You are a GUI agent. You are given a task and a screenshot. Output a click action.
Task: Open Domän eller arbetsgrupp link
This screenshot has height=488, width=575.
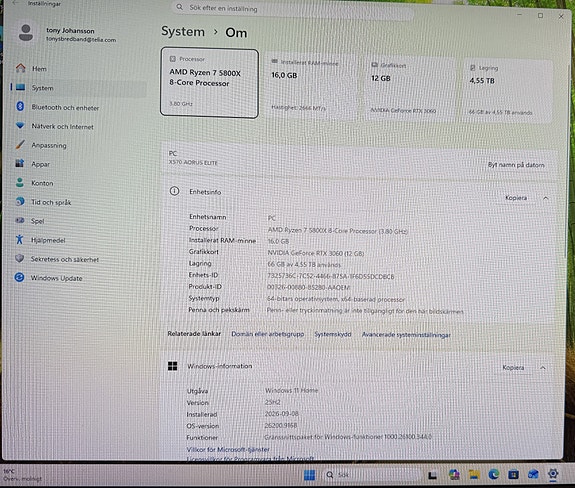click(268, 334)
